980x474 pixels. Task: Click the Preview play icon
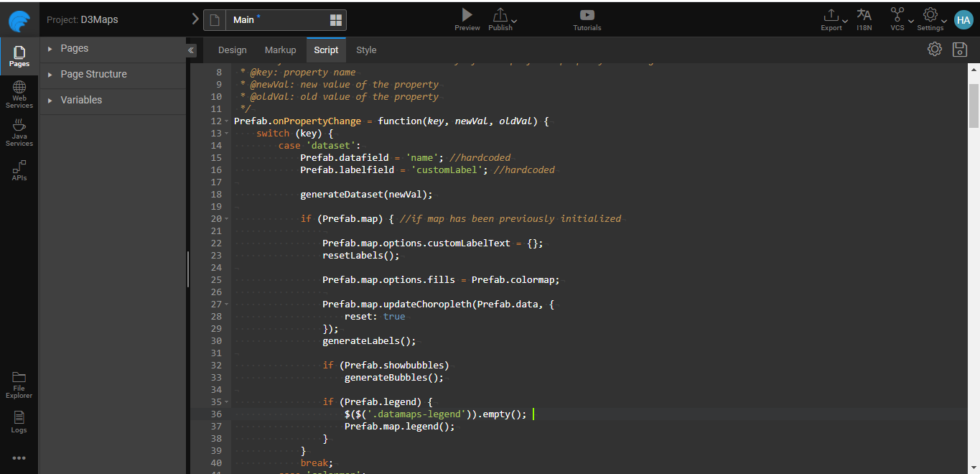pos(467,15)
